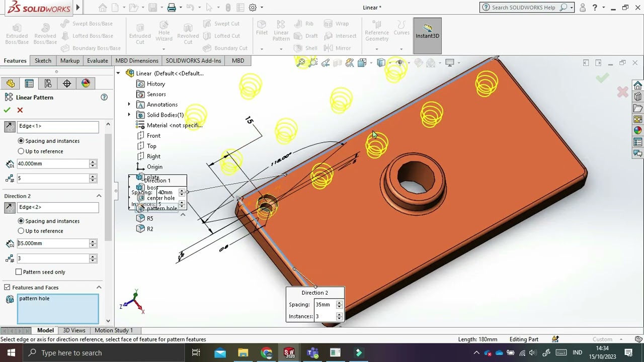Open ConfigurationManager tab icon
Viewport: 644px width, 362px height.
pyautogui.click(x=48, y=83)
